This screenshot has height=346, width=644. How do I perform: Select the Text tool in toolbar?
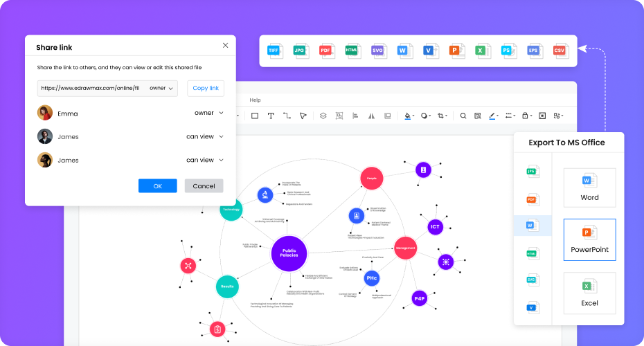coord(271,116)
